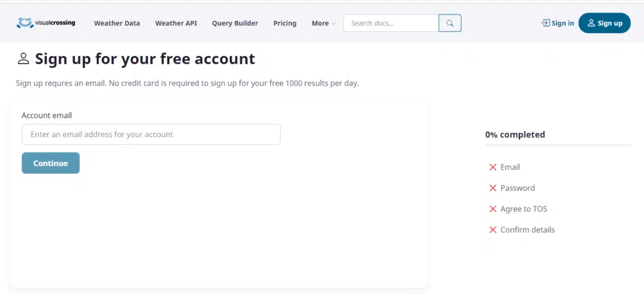The height and width of the screenshot is (299, 644).
Task: Click the Visual Crossing logo
Action: click(x=46, y=23)
